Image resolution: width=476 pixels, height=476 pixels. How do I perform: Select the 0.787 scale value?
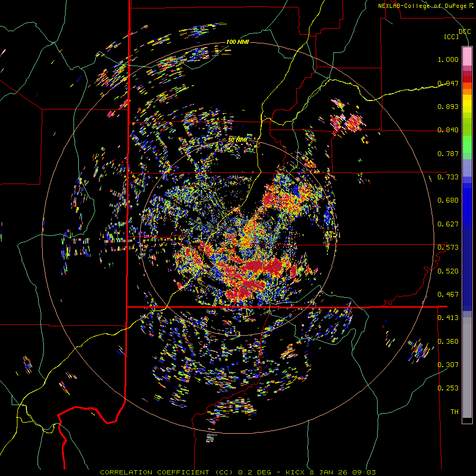pos(448,153)
